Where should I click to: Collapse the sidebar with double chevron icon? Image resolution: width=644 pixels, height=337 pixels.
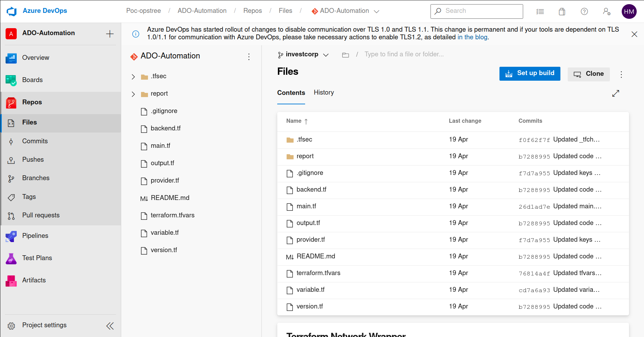click(110, 326)
